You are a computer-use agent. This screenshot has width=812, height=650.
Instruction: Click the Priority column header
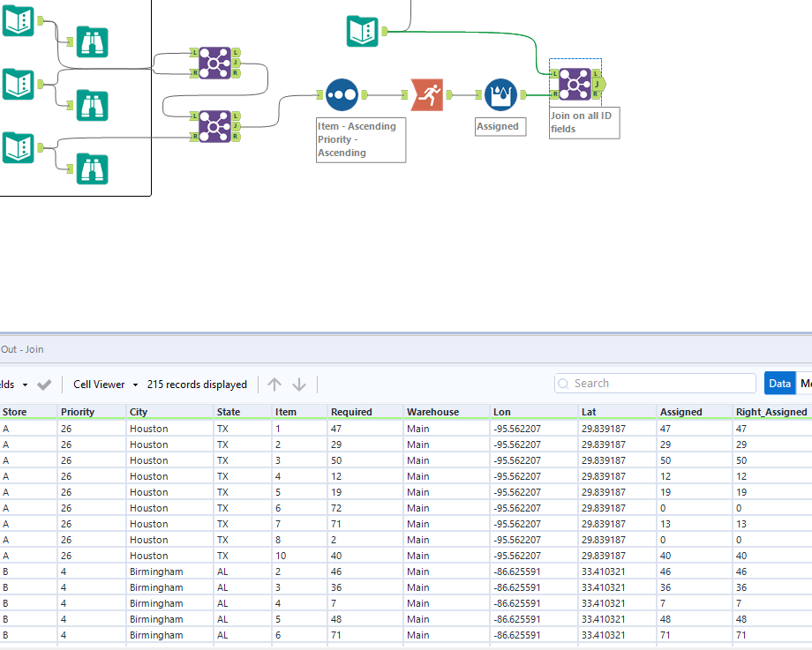(x=78, y=412)
